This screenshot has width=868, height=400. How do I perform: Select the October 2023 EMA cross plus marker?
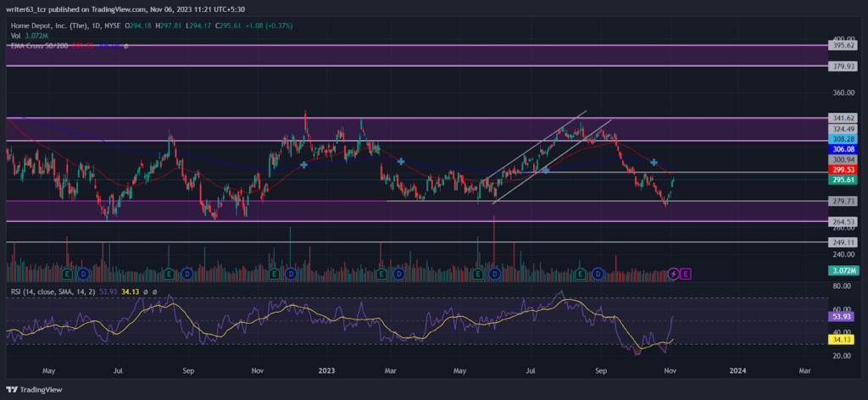coord(654,162)
